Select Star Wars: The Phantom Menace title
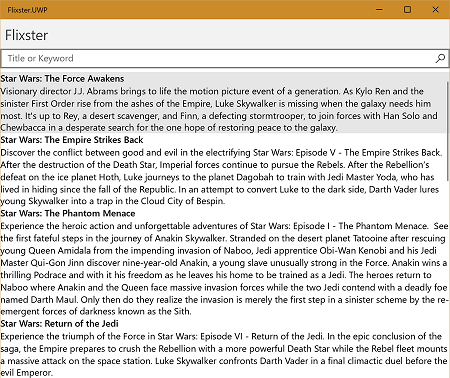The height and width of the screenshot is (378, 450). [68, 214]
